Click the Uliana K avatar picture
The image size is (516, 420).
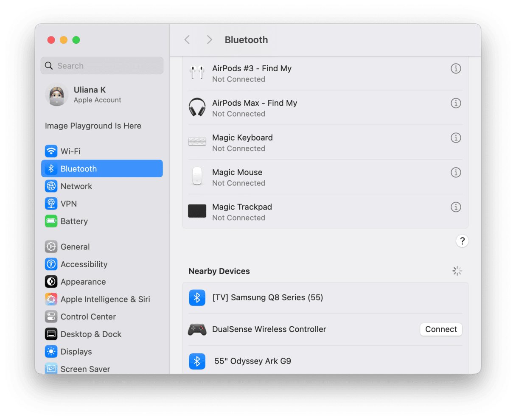[57, 95]
